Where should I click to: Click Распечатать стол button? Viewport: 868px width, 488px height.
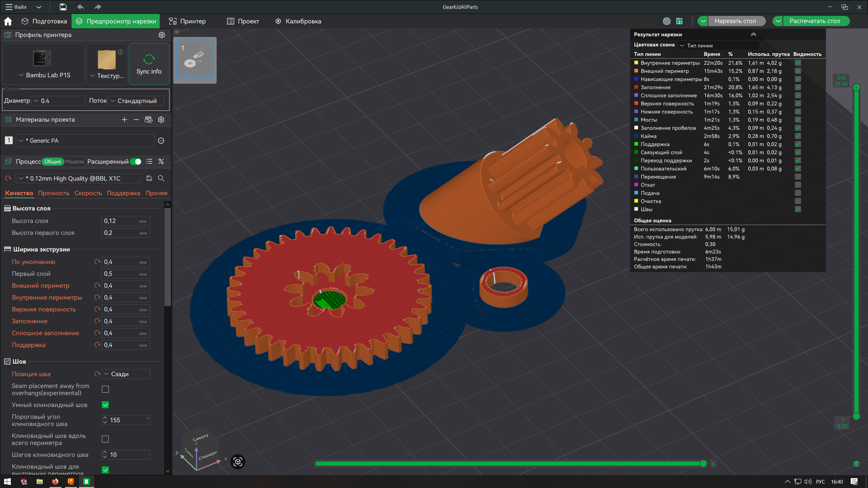815,21
